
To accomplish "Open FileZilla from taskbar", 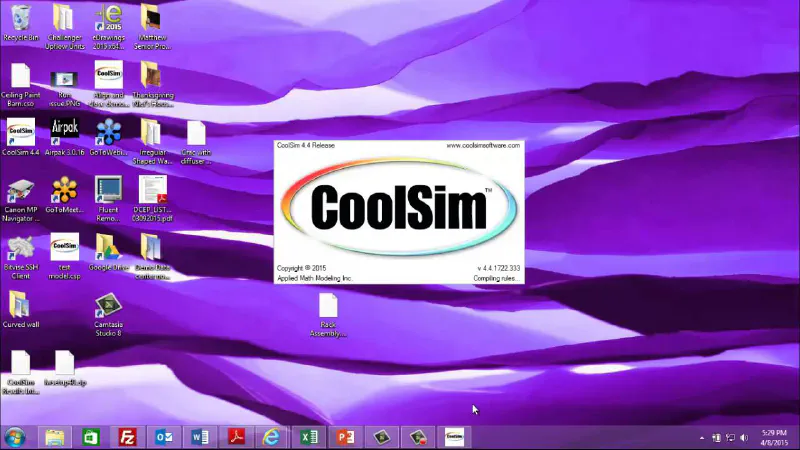I will coord(128,437).
